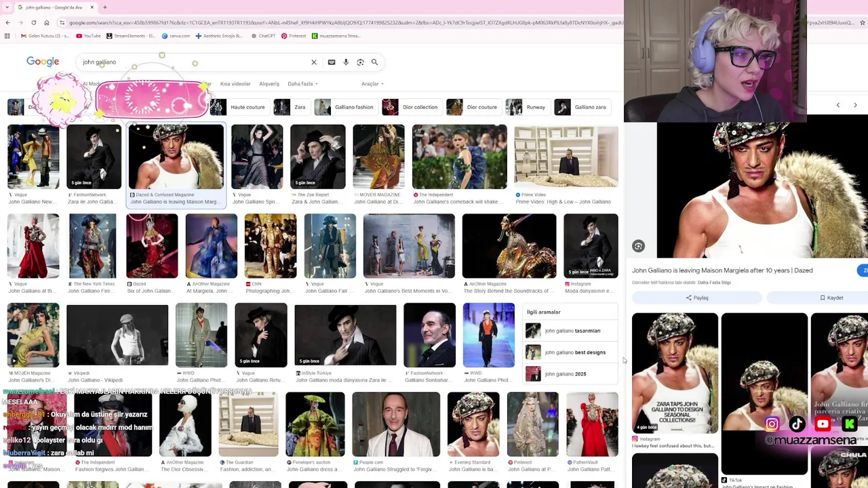The width and height of the screenshot is (868, 488).
Task: Click the Google logo
Action: pos(43,62)
